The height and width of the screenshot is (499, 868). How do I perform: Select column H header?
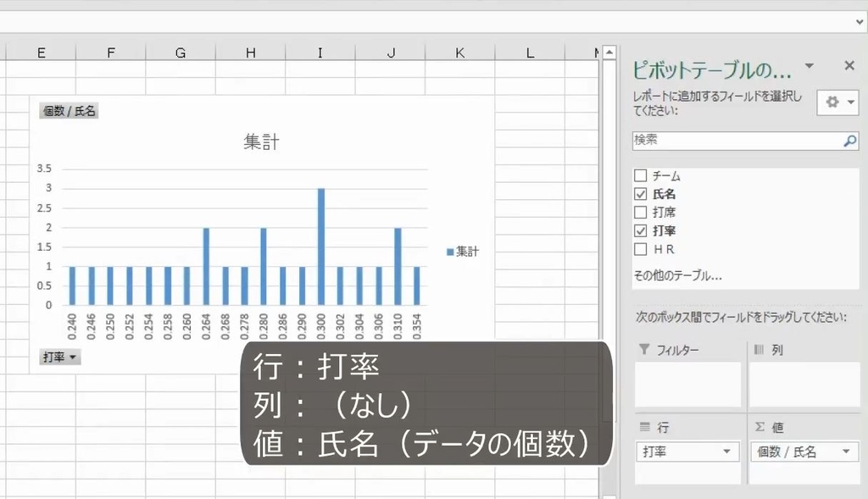(250, 53)
